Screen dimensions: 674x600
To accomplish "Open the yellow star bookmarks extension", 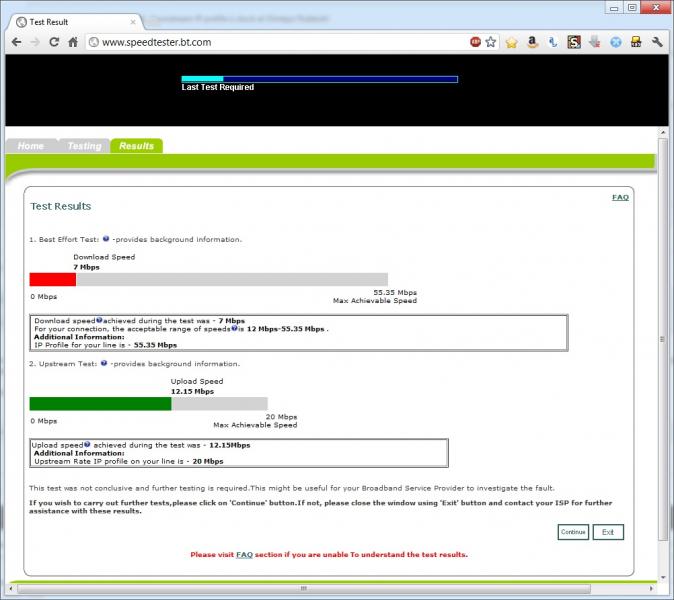I will [512, 42].
